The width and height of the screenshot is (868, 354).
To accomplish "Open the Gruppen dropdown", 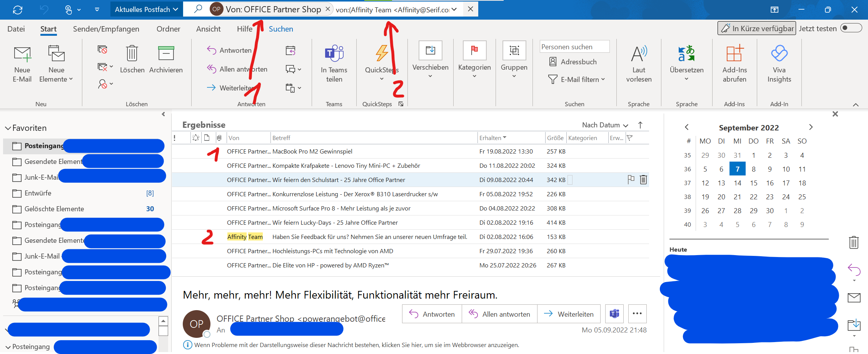I will [x=514, y=59].
